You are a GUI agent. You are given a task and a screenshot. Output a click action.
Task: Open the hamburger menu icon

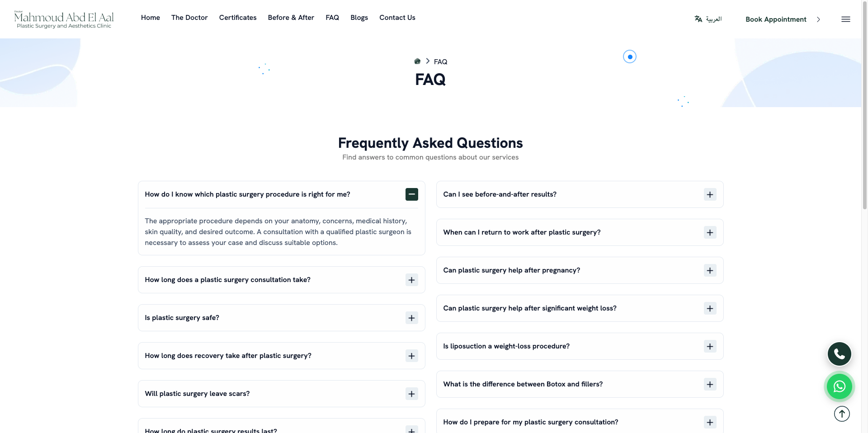[x=846, y=19]
